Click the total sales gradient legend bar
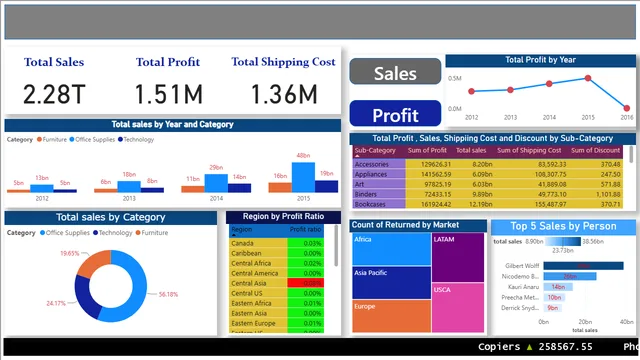Image resolution: width=640 pixels, height=360 pixels. [562, 241]
